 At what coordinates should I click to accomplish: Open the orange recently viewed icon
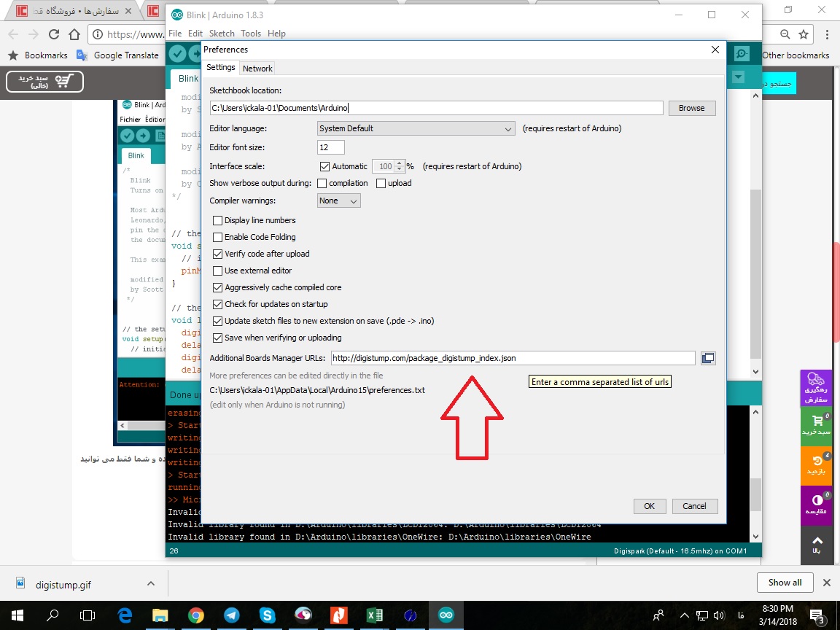click(816, 465)
